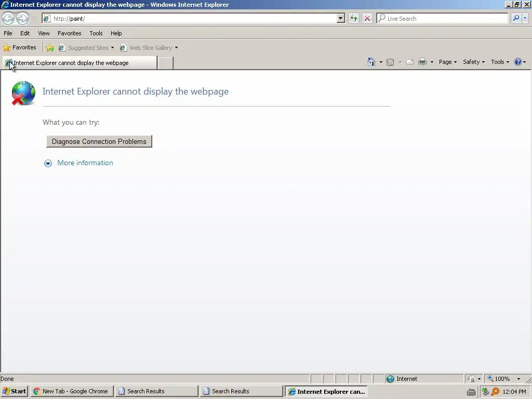Expand the Home button dropdown arrow

pyautogui.click(x=381, y=62)
